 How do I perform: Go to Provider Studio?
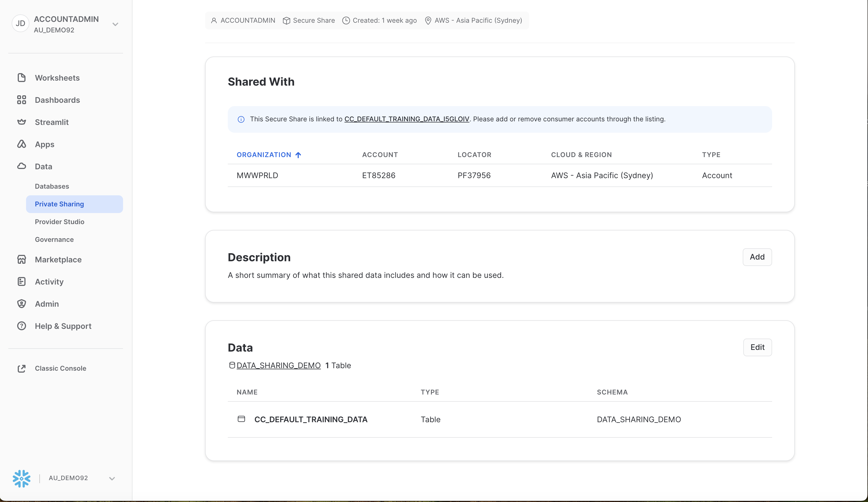(x=60, y=222)
